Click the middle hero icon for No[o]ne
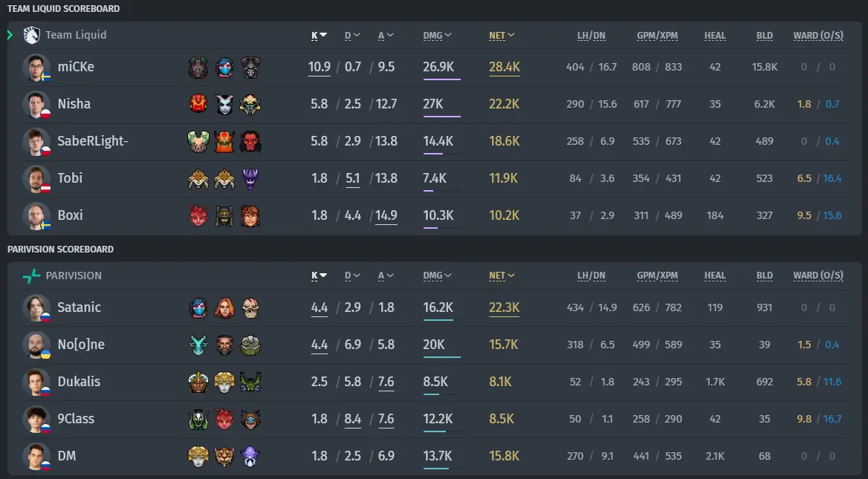 pyautogui.click(x=224, y=345)
